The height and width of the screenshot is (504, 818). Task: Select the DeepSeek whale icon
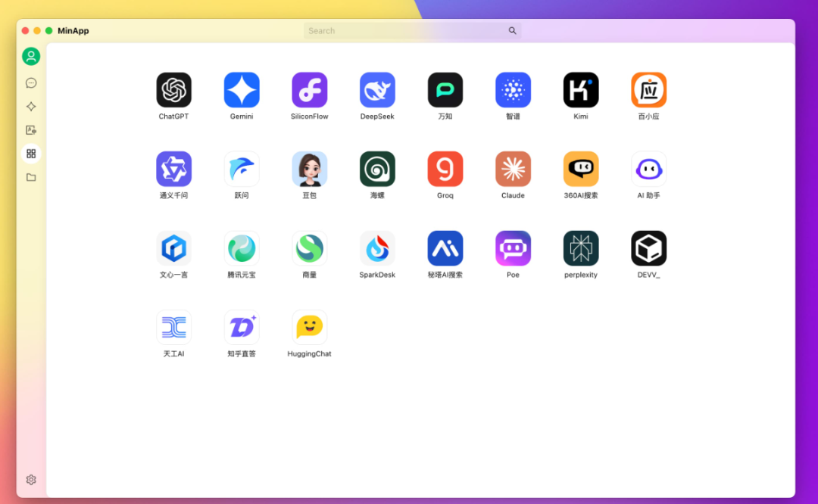coord(377,90)
